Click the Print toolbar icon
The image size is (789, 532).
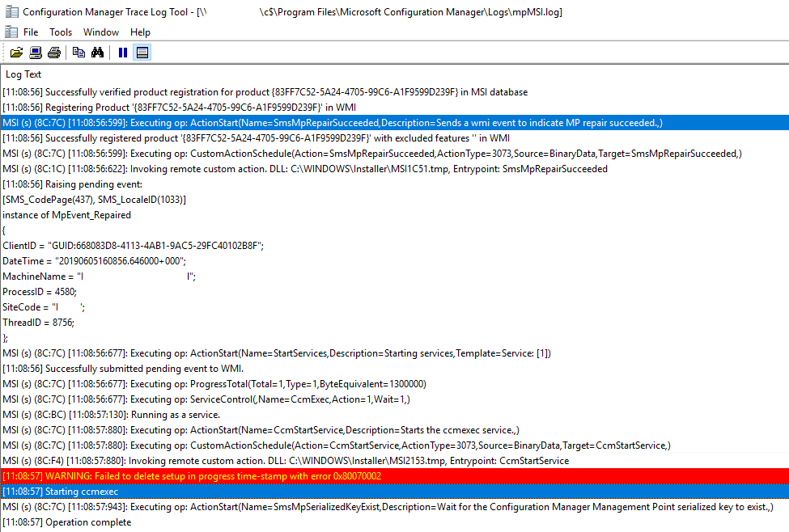[x=54, y=53]
